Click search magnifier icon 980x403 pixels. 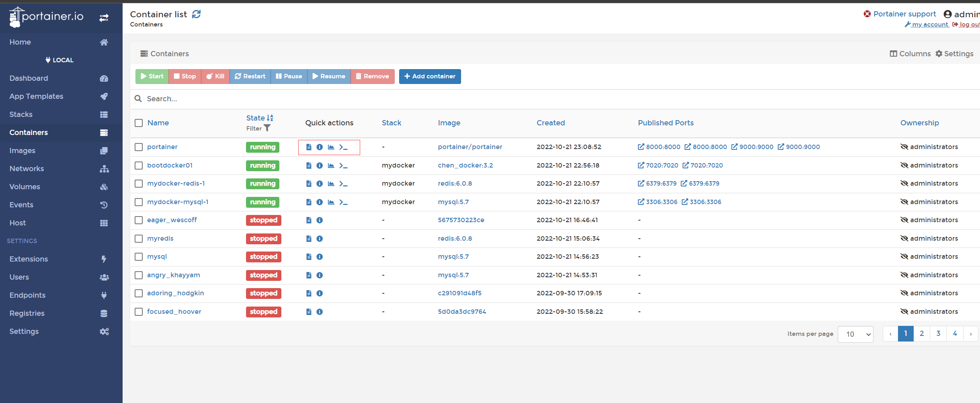coord(138,98)
